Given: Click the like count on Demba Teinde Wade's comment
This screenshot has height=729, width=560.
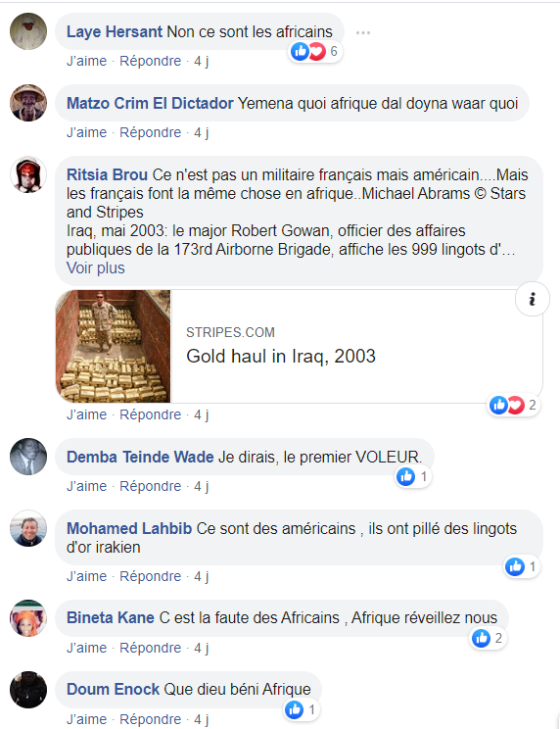Looking at the screenshot, I should coord(413,476).
